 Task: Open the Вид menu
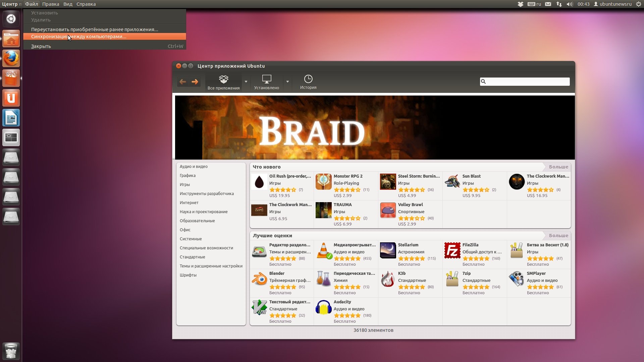coord(68,4)
